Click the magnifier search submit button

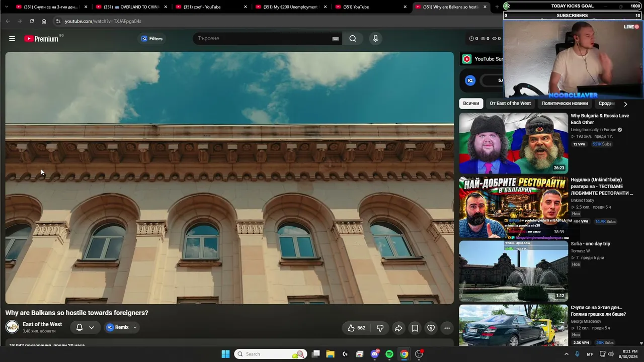click(353, 39)
